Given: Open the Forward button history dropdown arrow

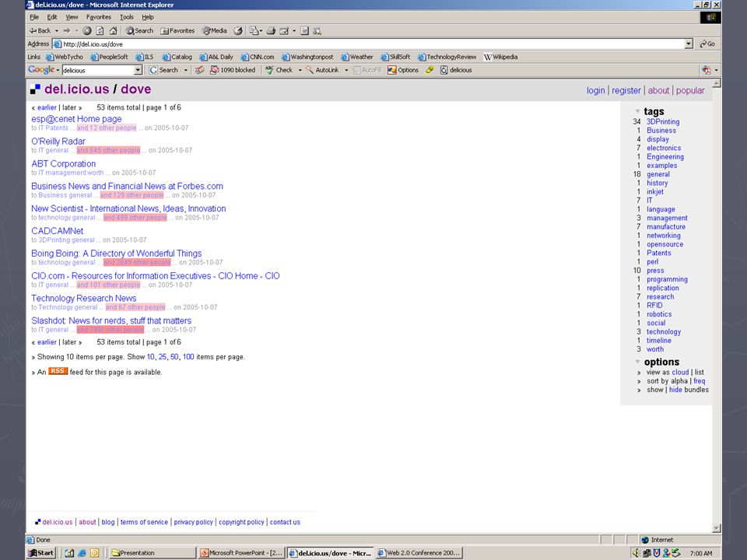Looking at the screenshot, I should point(76,31).
